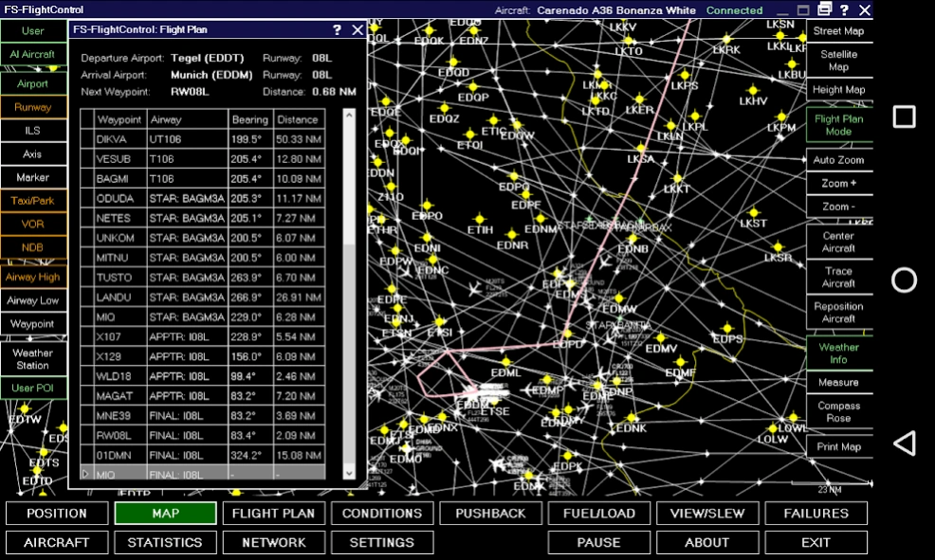Screen dimensions: 935x560
Task: Open help for the Flight Plan dialog
Action: (337, 30)
